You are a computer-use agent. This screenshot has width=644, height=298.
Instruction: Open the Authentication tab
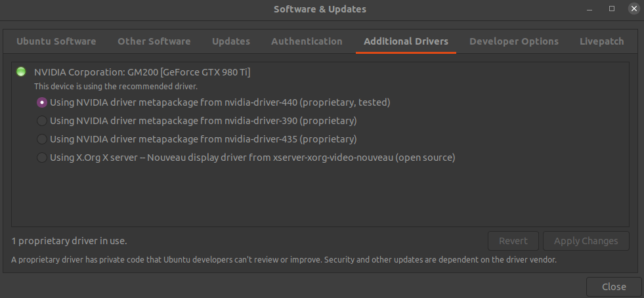[307, 41]
